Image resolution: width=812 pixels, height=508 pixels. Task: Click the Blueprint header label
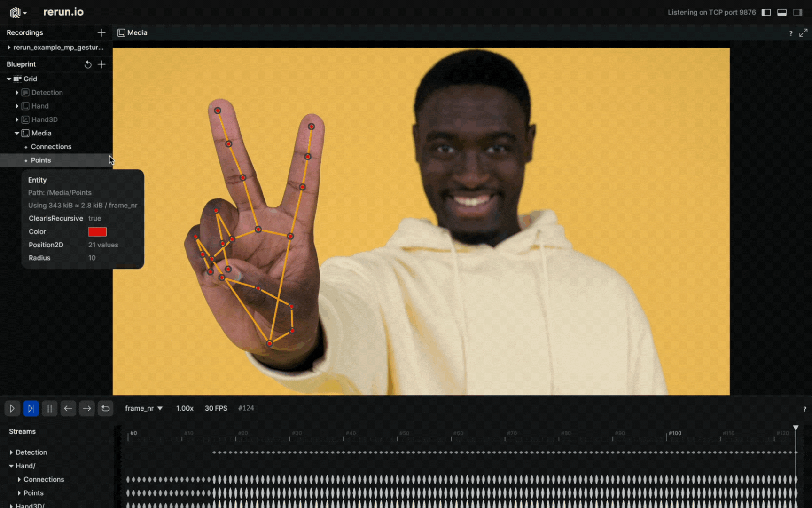tap(21, 64)
